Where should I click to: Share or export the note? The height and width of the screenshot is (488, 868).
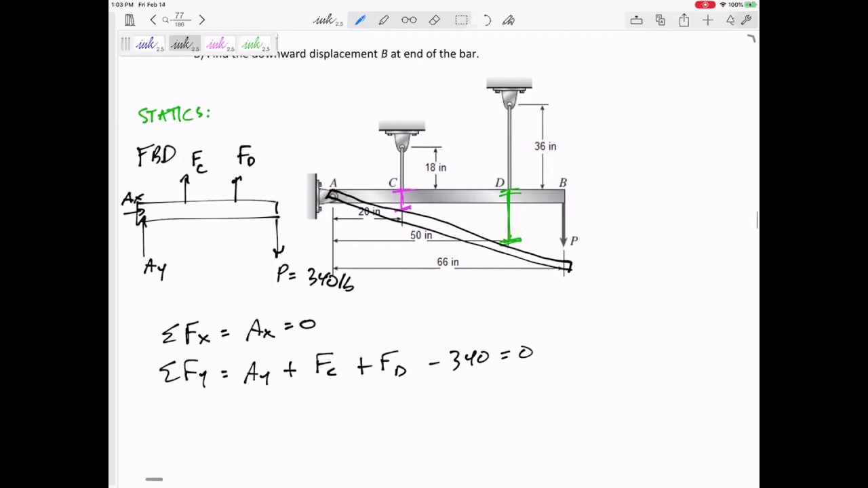click(684, 20)
